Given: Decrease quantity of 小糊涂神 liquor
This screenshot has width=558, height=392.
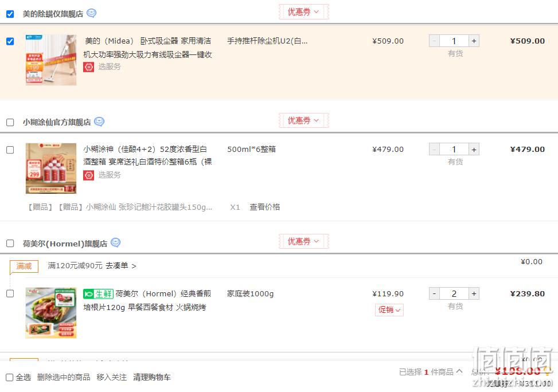Looking at the screenshot, I should point(434,150).
